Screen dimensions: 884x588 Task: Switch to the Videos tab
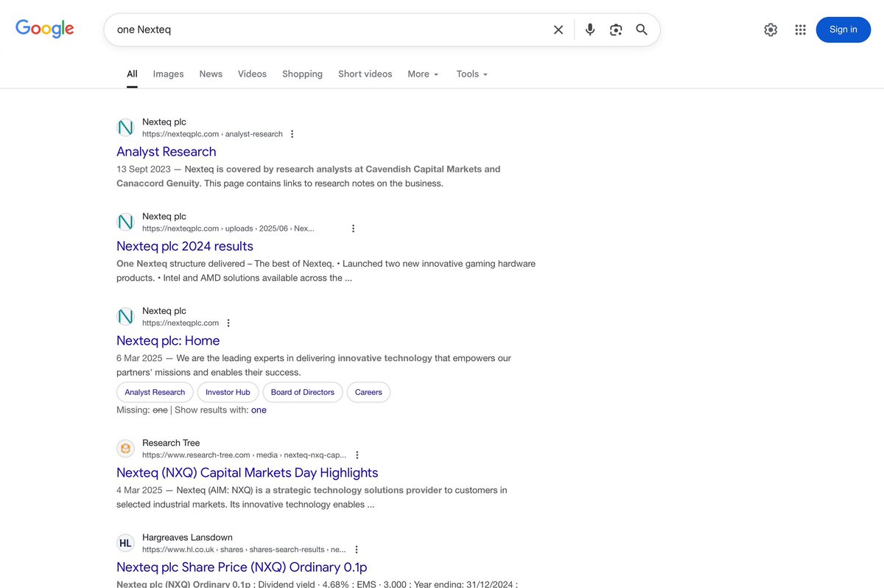252,74
